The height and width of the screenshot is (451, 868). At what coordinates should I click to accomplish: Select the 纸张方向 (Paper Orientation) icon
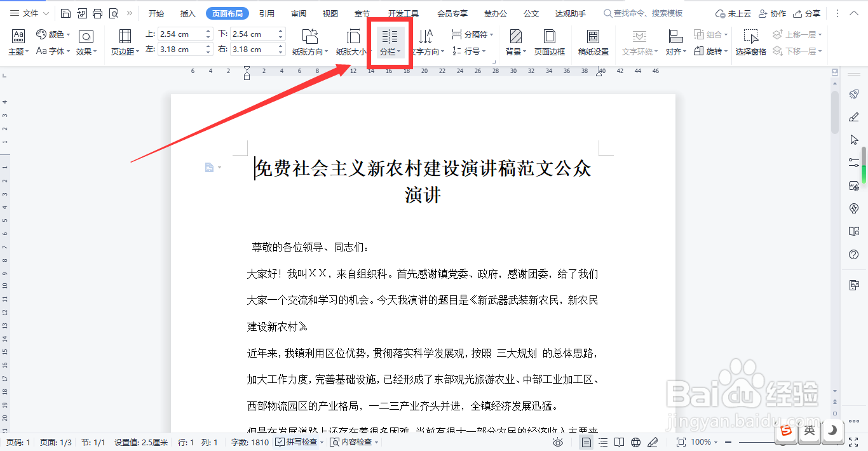(x=309, y=36)
